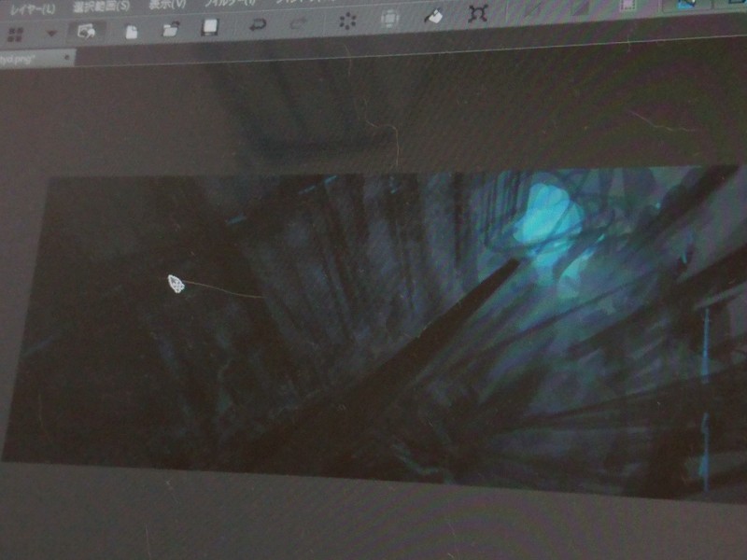Click the Fill bucket icon

click(x=433, y=17)
